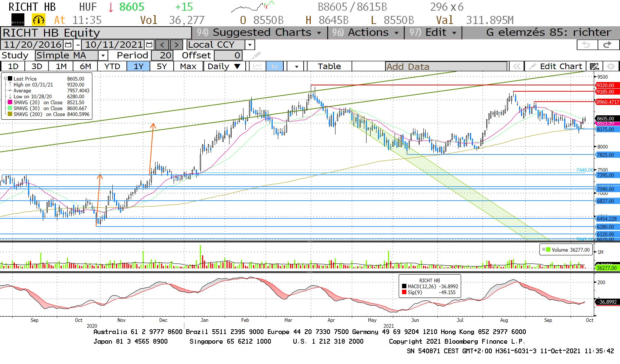Screen dimensions: 620x364
Task: Click the intraday sparkline mini chart
Action: click(253, 7)
